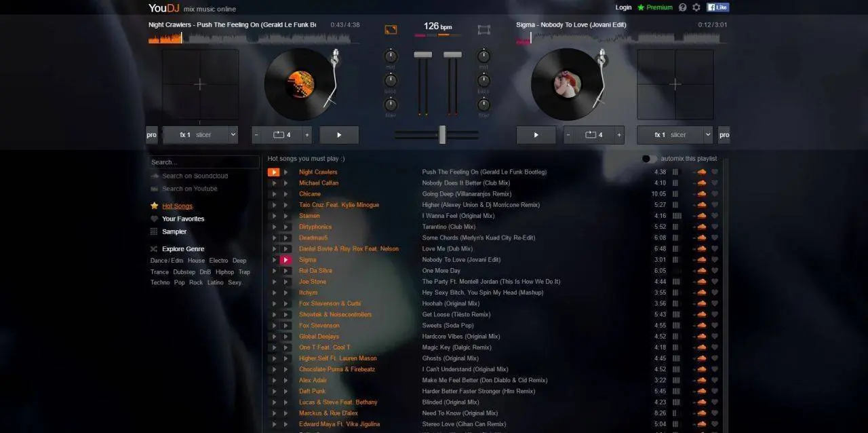Screen dimensions: 868x433
Task: Open Your Favorites in the sidebar
Action: point(183,219)
